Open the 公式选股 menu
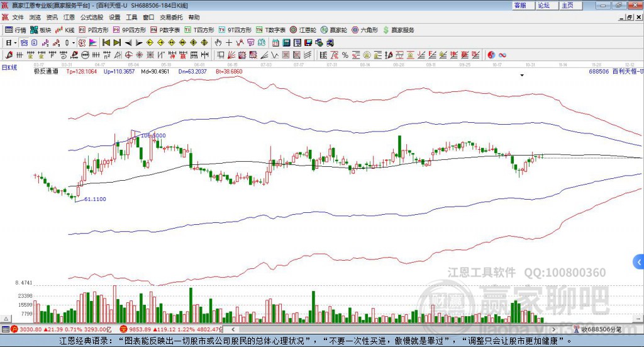Image resolution: width=644 pixels, height=347 pixels. point(92,17)
